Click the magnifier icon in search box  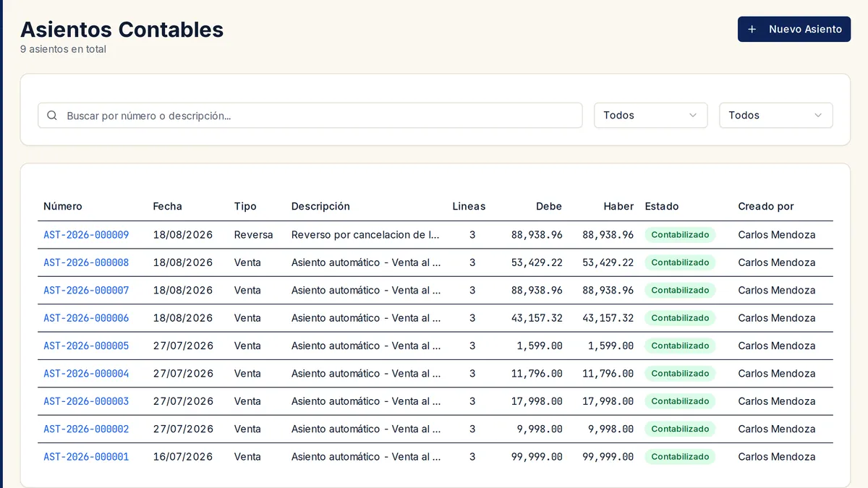click(52, 116)
